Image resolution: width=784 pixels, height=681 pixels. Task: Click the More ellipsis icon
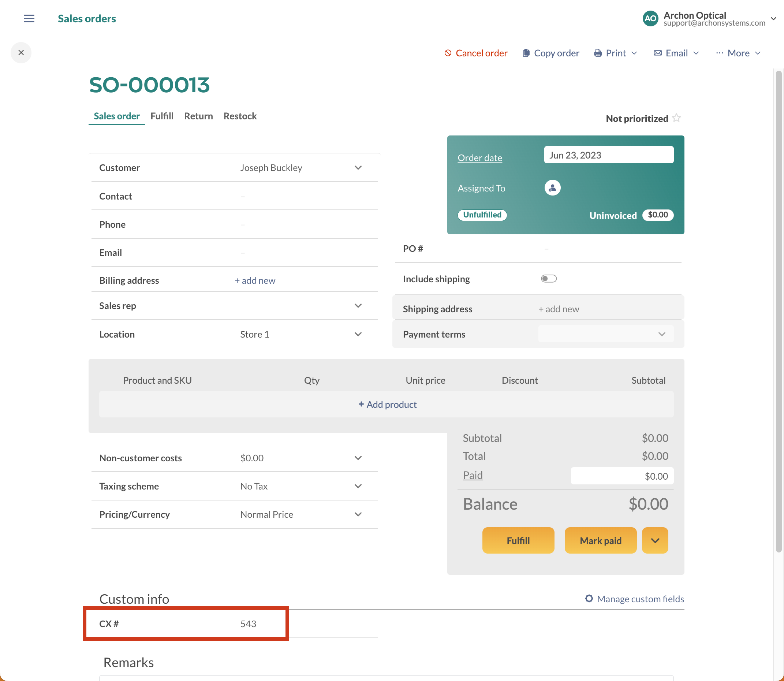click(720, 53)
